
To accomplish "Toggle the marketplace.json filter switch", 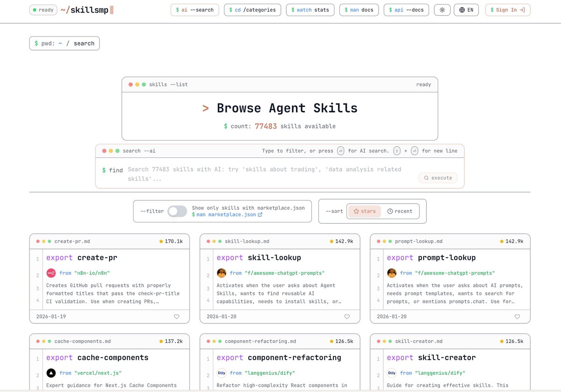I will coord(177,211).
